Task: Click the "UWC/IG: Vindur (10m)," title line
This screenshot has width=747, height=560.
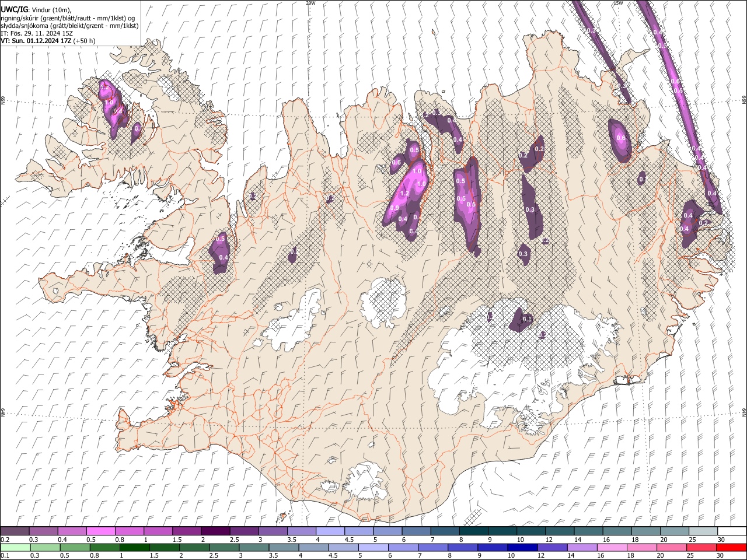Action: 36,10
